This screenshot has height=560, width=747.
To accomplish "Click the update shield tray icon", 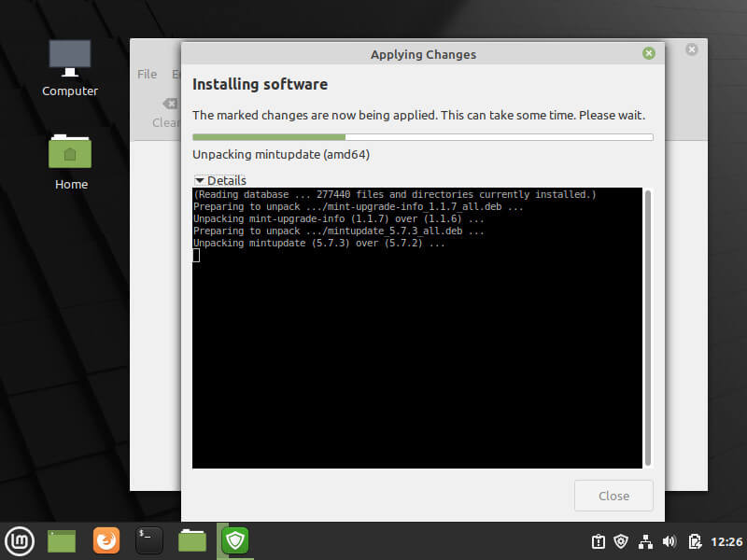I will [622, 541].
